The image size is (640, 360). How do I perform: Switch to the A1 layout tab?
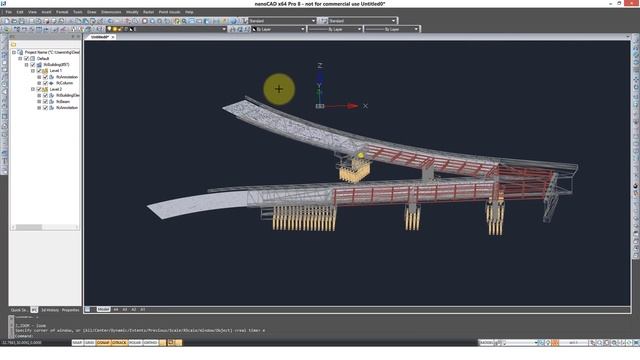coord(143,310)
